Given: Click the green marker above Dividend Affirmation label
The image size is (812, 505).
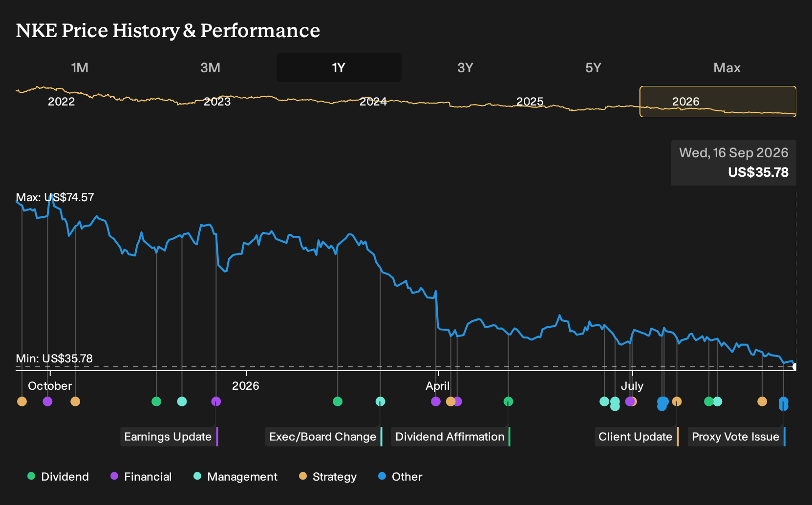Looking at the screenshot, I should click(508, 401).
